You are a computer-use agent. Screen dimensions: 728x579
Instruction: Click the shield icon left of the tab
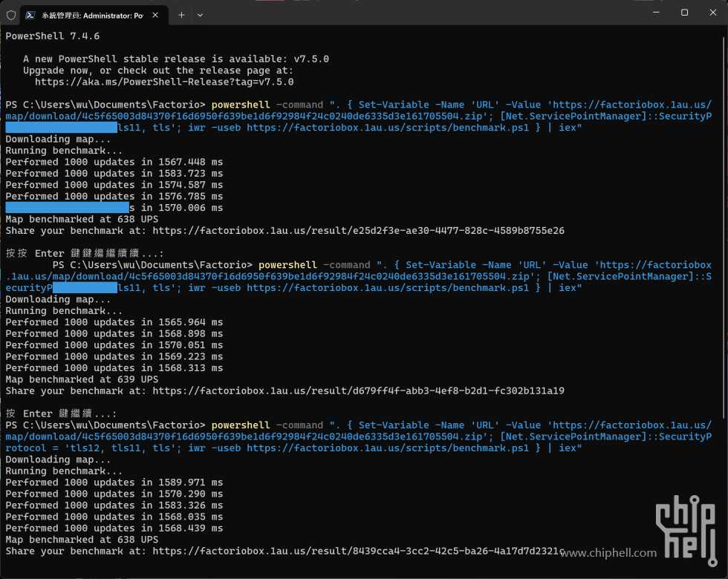pyautogui.click(x=11, y=16)
